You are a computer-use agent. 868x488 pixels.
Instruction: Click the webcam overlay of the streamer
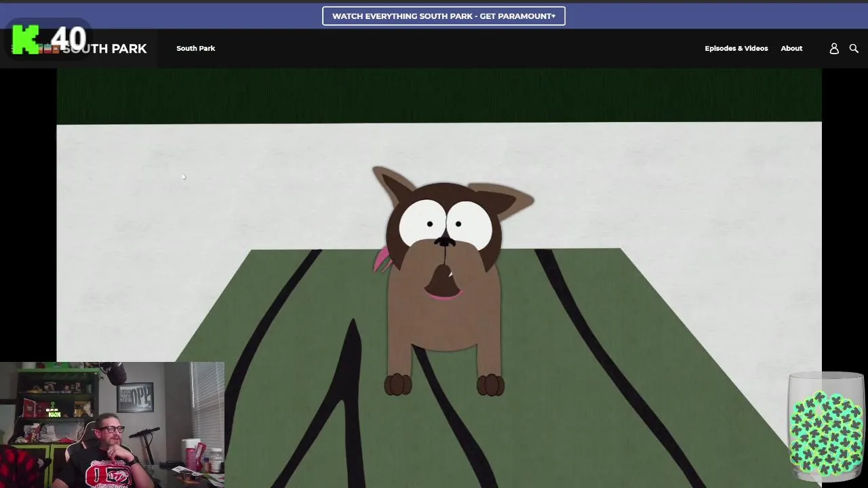coord(112,425)
